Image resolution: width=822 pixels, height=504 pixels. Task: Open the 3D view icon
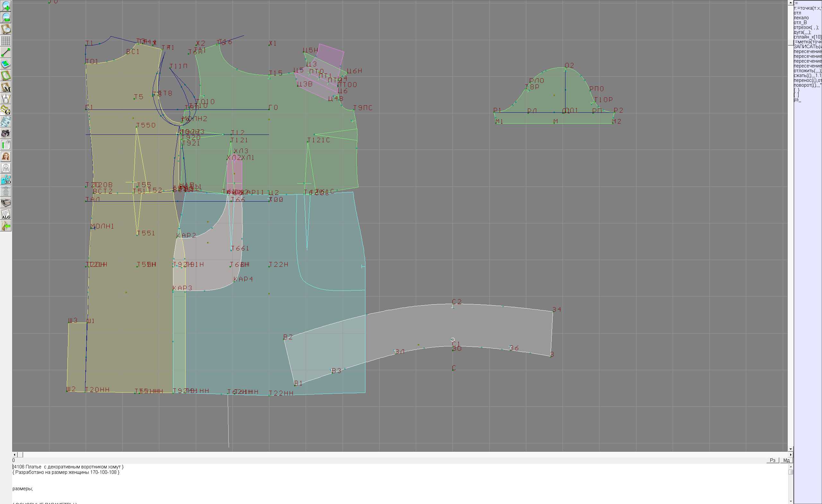[6, 180]
